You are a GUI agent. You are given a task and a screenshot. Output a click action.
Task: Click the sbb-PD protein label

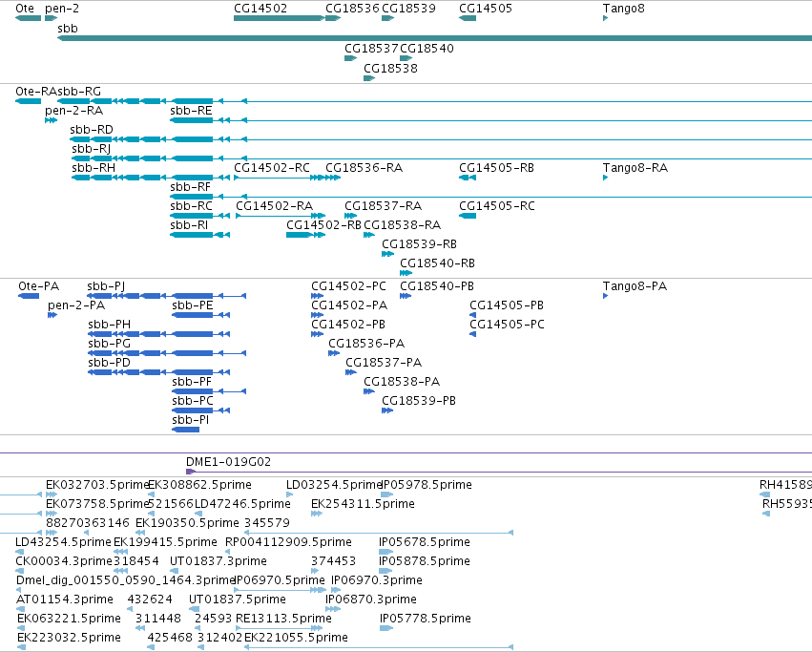tap(110, 364)
